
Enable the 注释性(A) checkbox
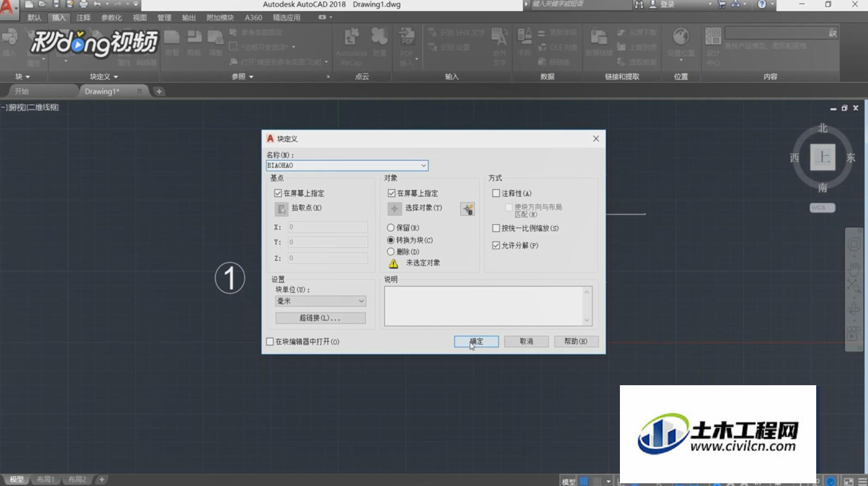coord(496,193)
